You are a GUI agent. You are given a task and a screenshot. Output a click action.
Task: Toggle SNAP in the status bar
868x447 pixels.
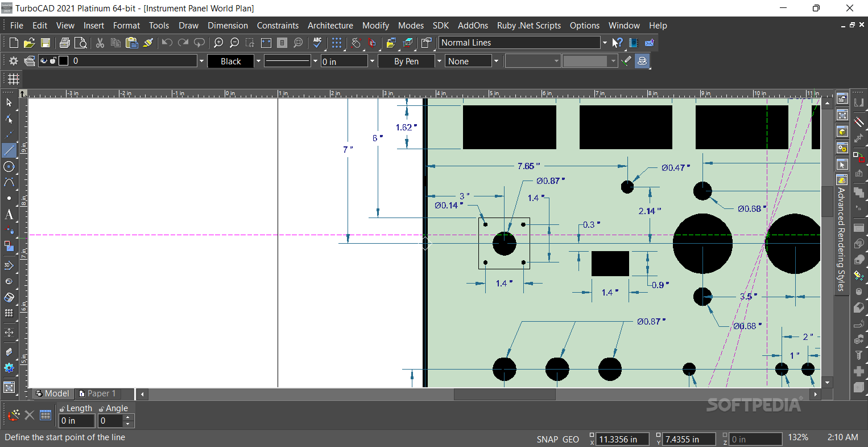[x=547, y=439]
